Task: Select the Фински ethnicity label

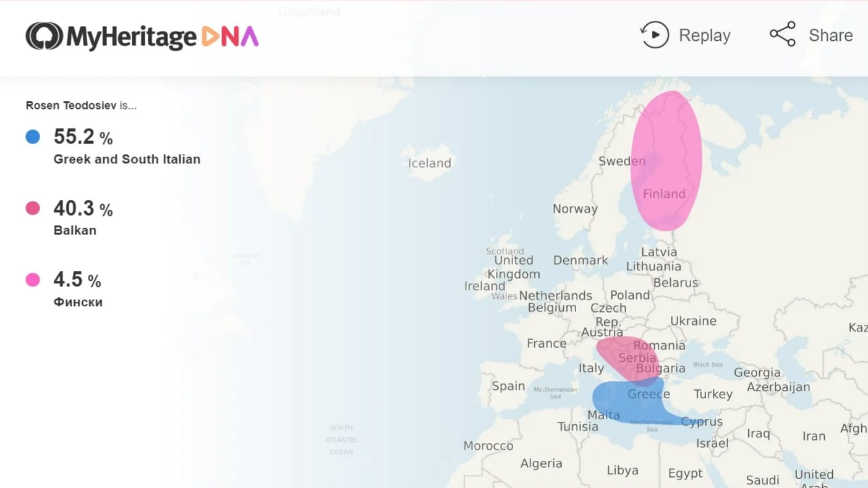Action: coord(78,302)
